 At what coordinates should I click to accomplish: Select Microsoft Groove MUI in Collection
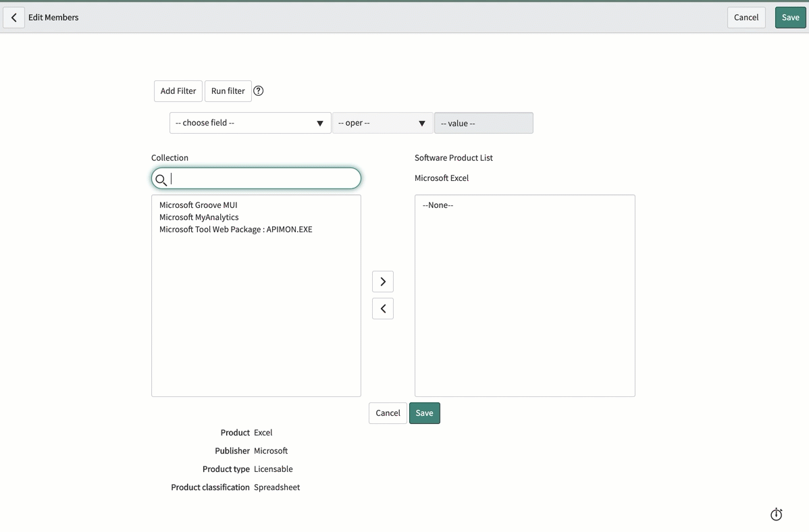pyautogui.click(x=198, y=205)
